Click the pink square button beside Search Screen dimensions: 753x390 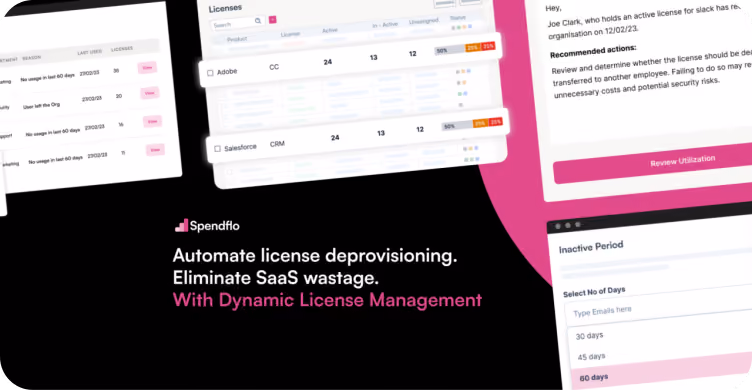point(272,20)
